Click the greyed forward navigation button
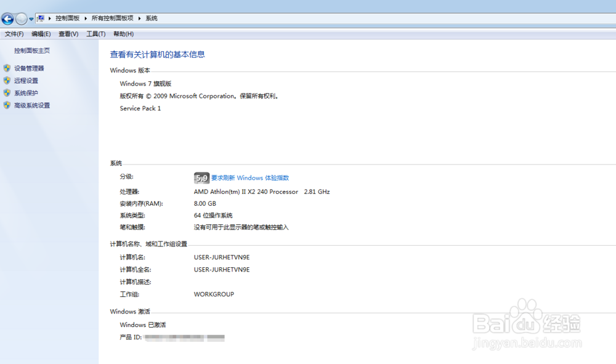Image resolution: width=616 pixels, height=364 pixels. (21, 18)
